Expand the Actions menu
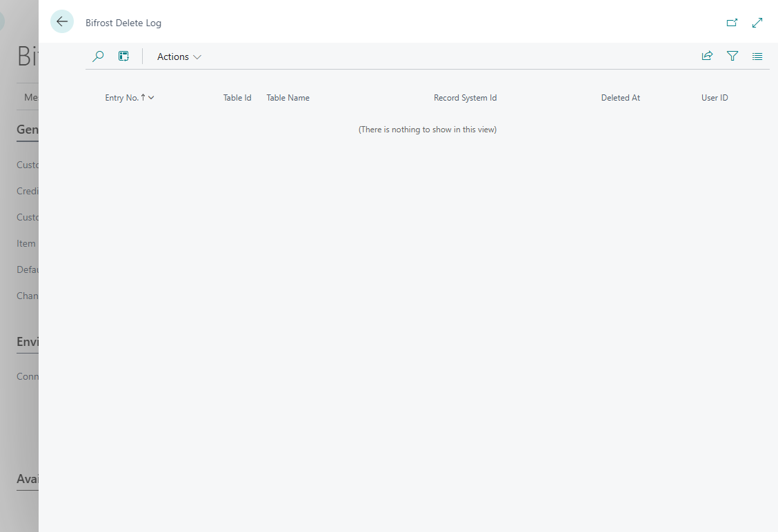The width and height of the screenshot is (778, 532). 179,57
